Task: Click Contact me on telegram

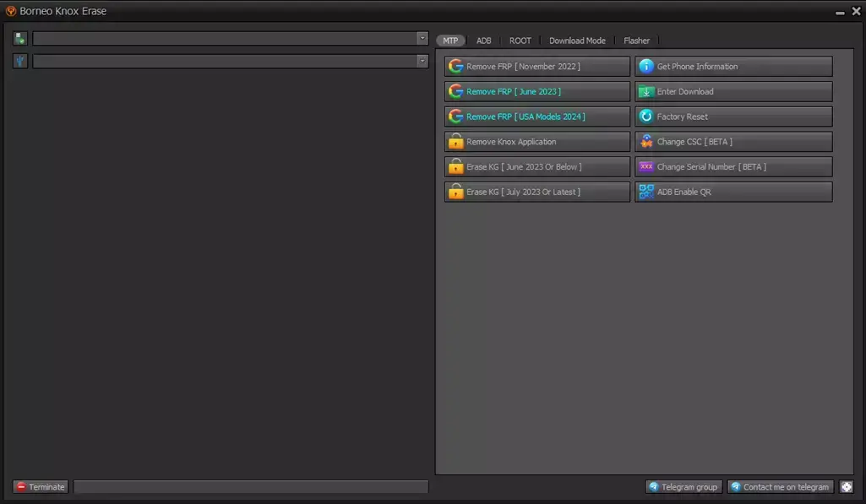Action: 781,487
